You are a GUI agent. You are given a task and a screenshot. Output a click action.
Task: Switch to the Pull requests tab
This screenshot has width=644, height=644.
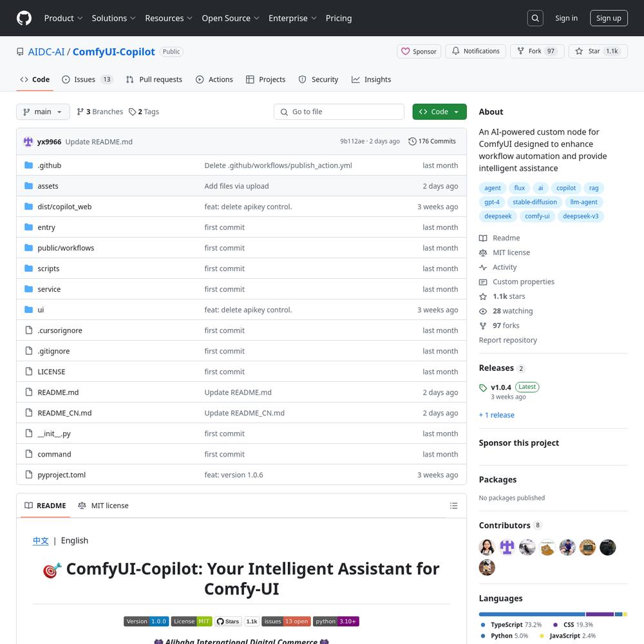pyautogui.click(x=154, y=80)
